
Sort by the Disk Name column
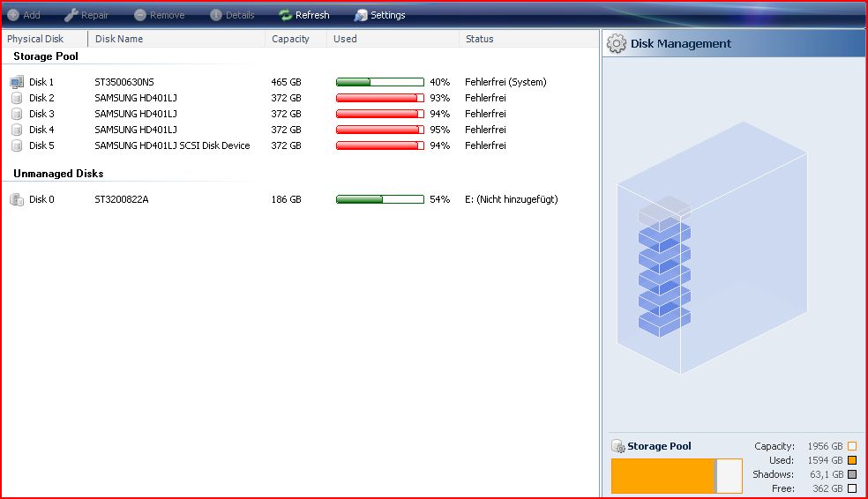pyautogui.click(x=119, y=39)
